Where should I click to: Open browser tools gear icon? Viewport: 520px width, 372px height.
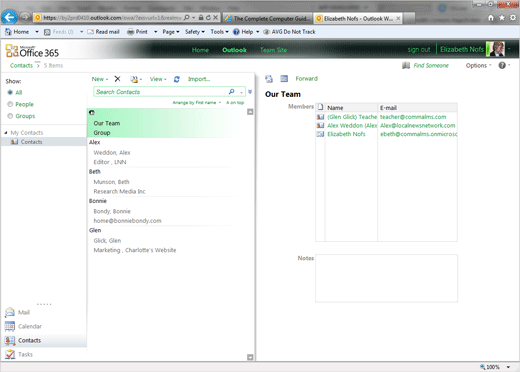point(513,18)
